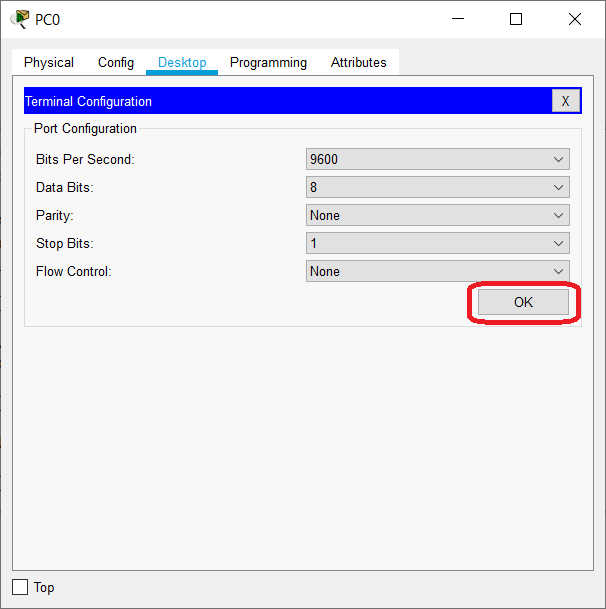Click the Terminal Configuration title bar text

tap(88, 101)
